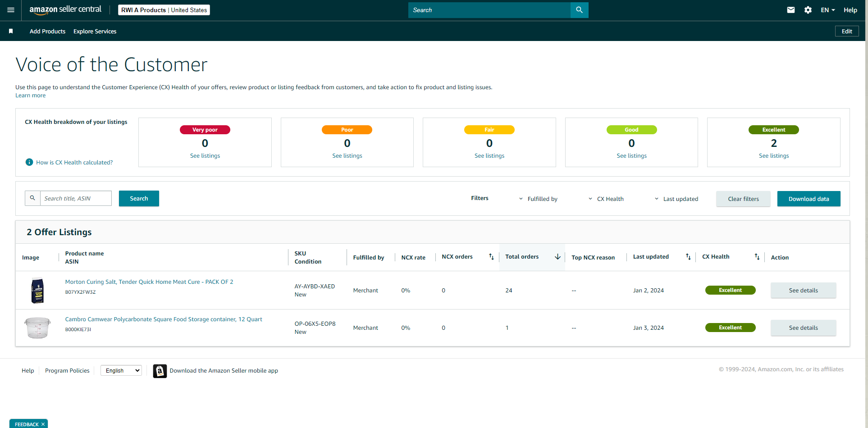The height and width of the screenshot is (428, 868).
Task: Open the messages envelope icon
Action: point(790,10)
